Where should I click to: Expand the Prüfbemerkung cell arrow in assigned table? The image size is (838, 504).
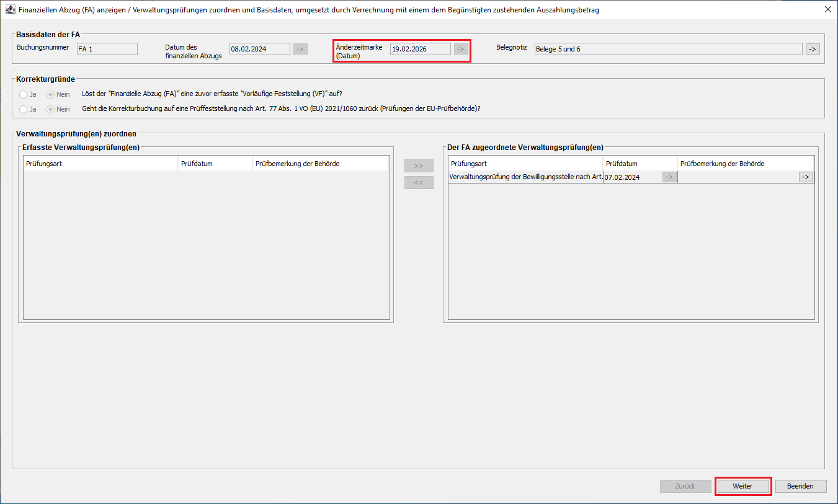(x=806, y=177)
